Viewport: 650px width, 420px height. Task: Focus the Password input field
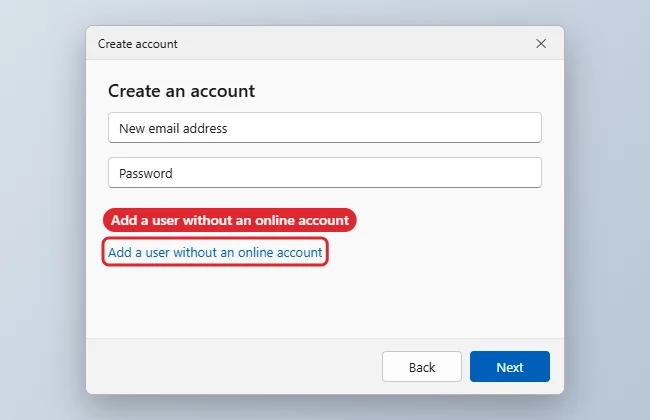(x=325, y=172)
